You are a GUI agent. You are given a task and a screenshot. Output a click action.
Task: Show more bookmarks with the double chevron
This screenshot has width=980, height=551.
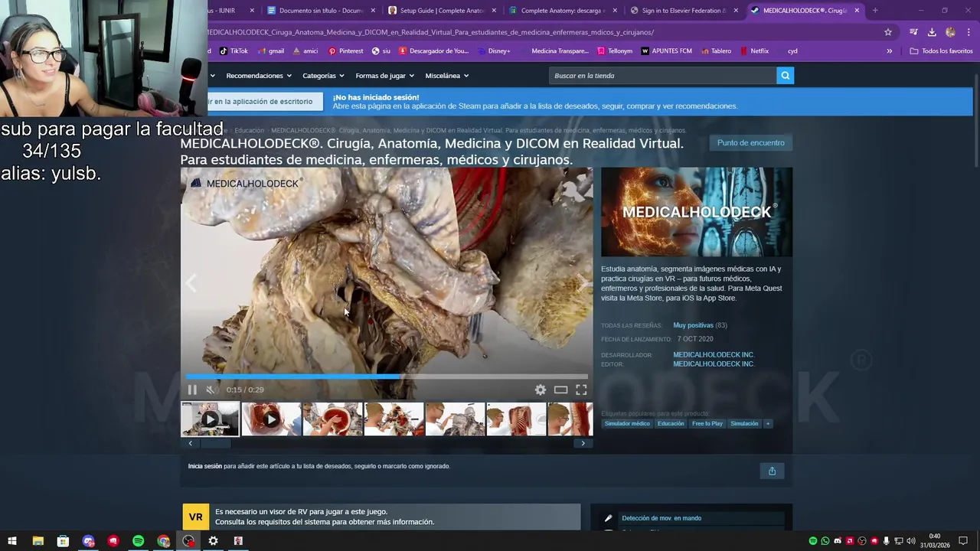(889, 51)
